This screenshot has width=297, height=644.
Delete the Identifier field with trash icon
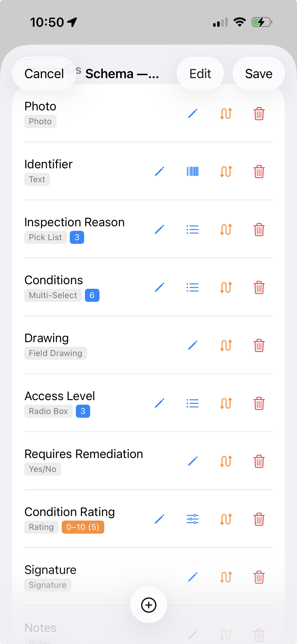pyautogui.click(x=259, y=172)
